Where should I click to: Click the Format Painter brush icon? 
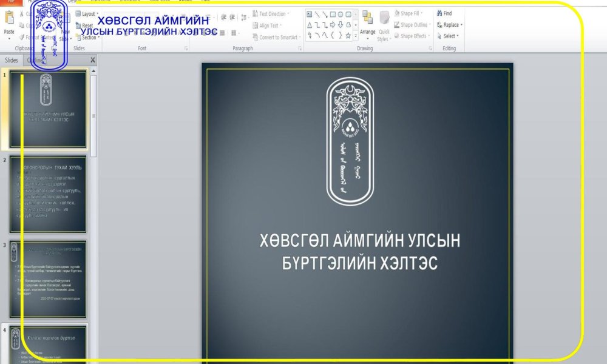(x=22, y=38)
